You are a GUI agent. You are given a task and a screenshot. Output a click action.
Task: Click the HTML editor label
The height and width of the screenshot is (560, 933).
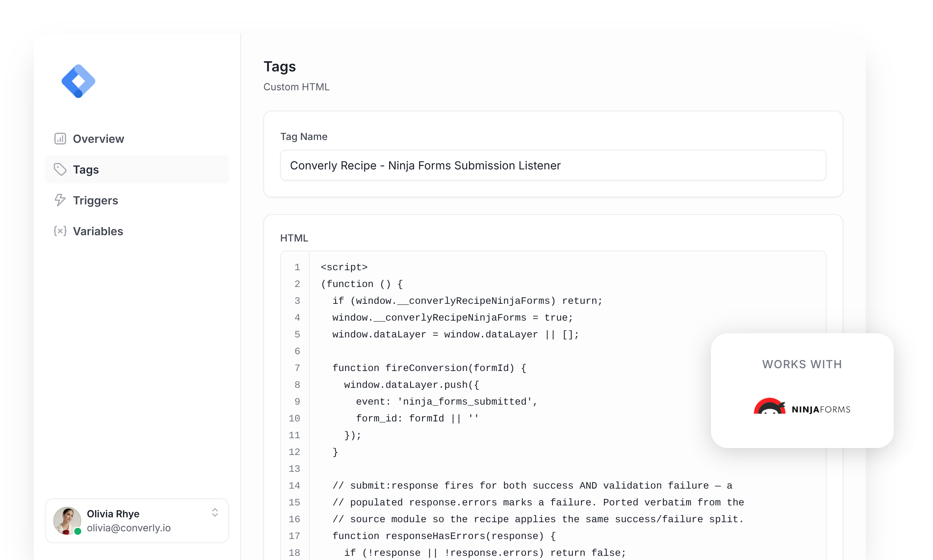(x=294, y=238)
